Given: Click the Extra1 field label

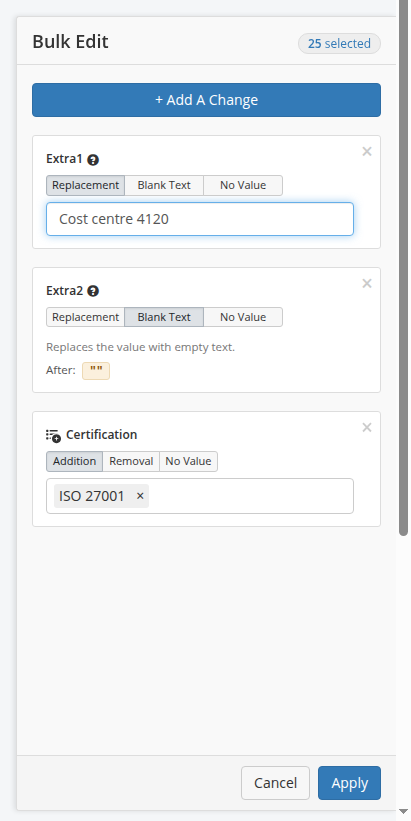Looking at the screenshot, I should (x=64, y=159).
